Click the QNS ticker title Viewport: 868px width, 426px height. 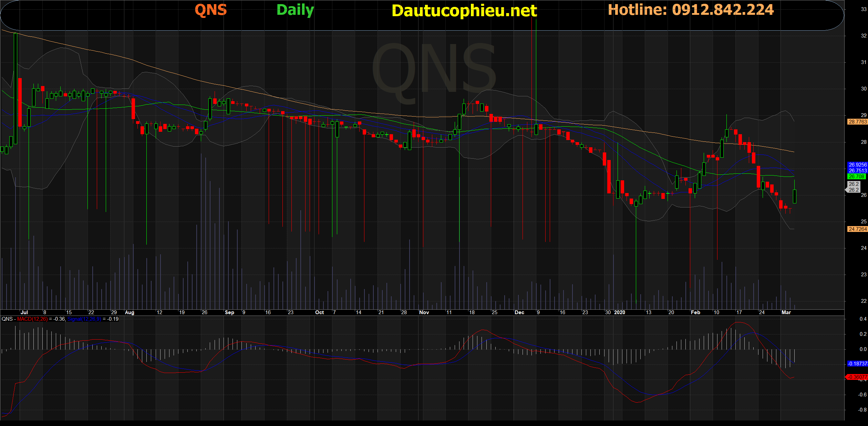(211, 10)
